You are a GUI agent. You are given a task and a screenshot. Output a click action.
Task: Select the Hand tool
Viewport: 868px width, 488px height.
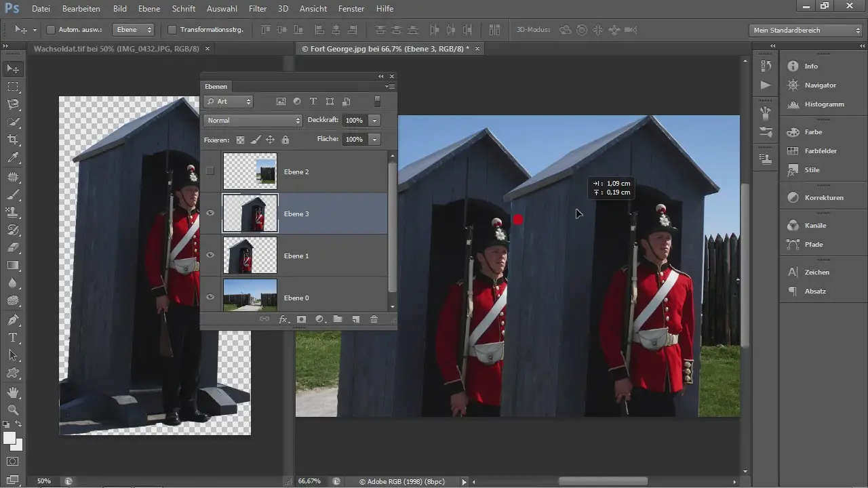[13, 392]
